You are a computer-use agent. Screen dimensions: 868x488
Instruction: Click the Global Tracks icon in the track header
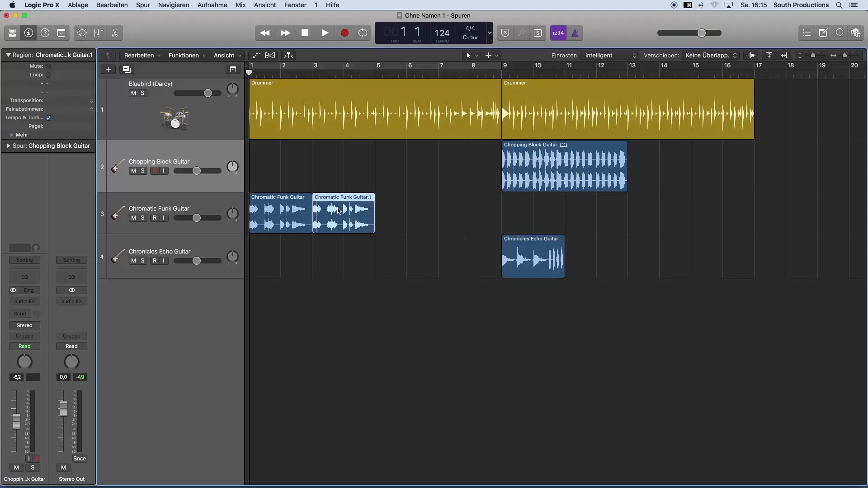pos(233,69)
